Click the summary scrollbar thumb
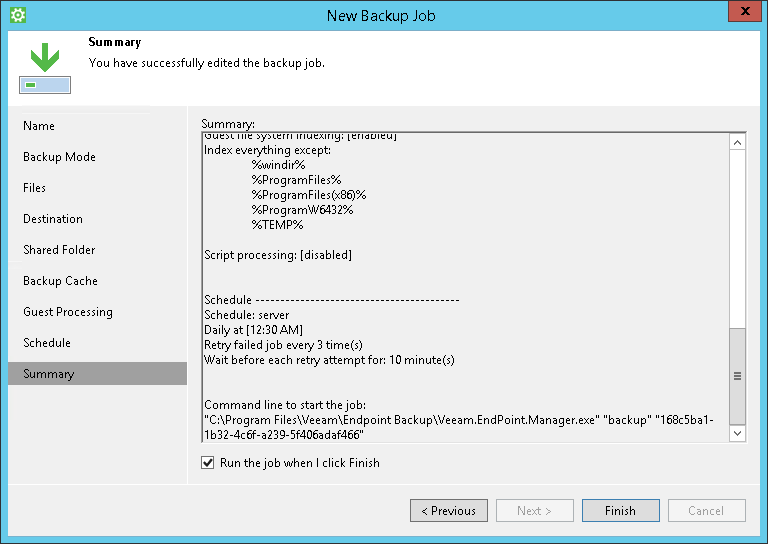This screenshot has width=768, height=544. pyautogui.click(x=738, y=374)
